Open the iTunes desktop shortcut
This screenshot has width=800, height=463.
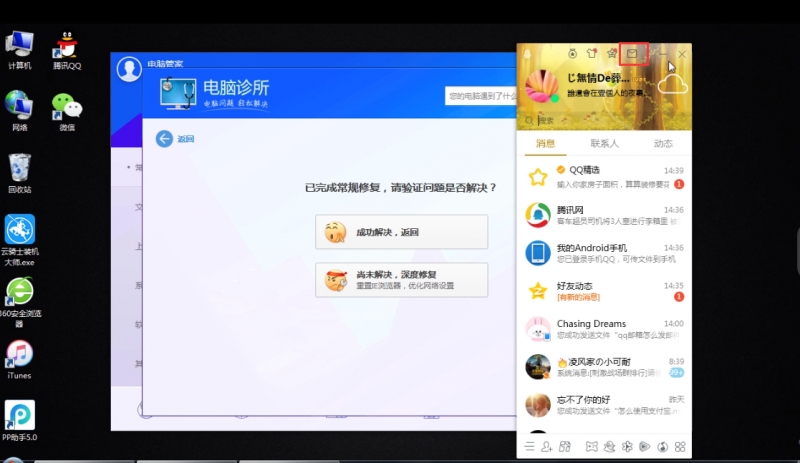coord(19,359)
